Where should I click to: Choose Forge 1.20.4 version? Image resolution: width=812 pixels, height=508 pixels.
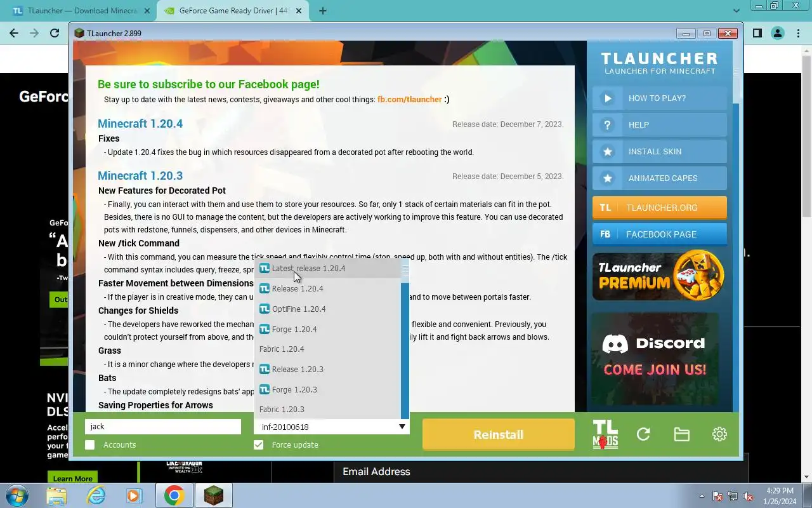328,330
